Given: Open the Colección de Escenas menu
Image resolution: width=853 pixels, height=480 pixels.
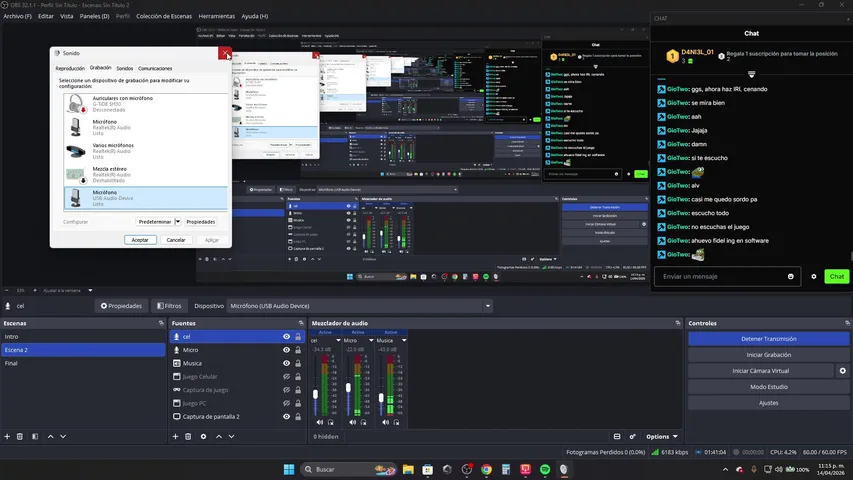Looking at the screenshot, I should (x=164, y=16).
